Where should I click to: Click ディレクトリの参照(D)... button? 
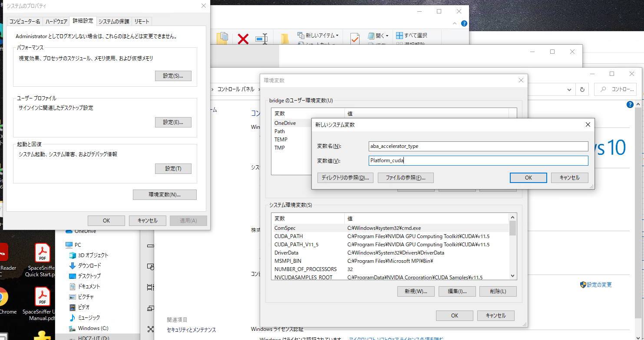click(x=345, y=178)
